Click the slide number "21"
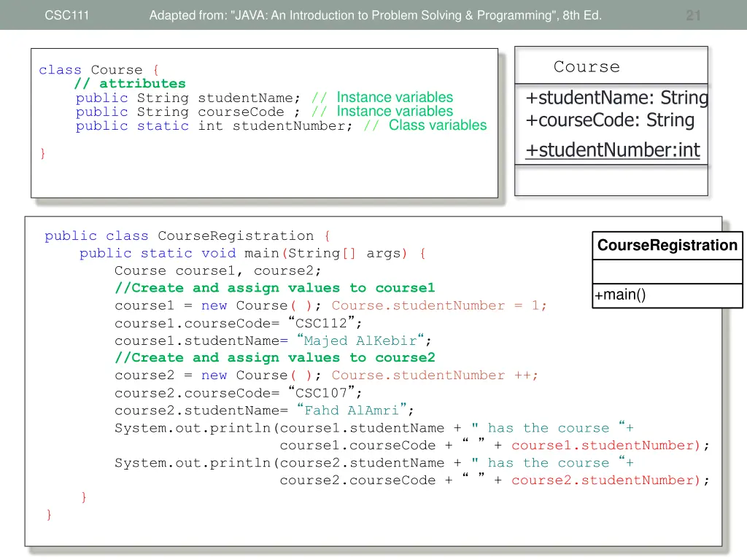Viewport: 747px width, 560px height. 693,16
